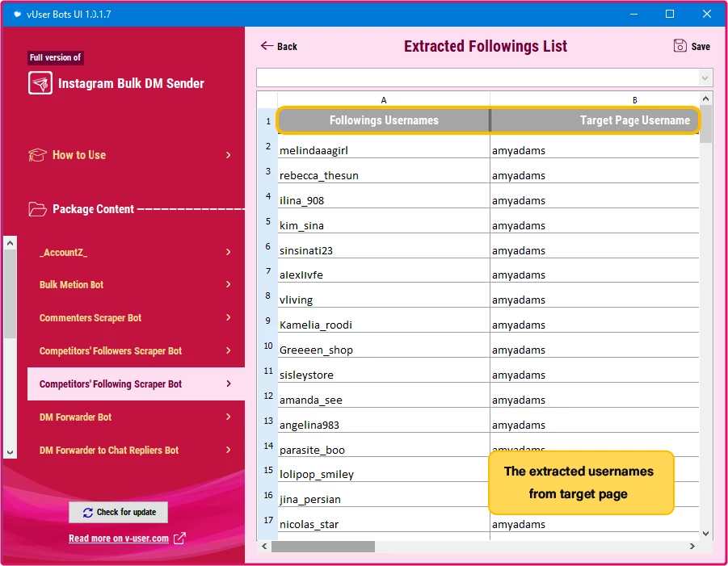Click the Followings Usernames column header
728x566 pixels.
[x=384, y=120]
